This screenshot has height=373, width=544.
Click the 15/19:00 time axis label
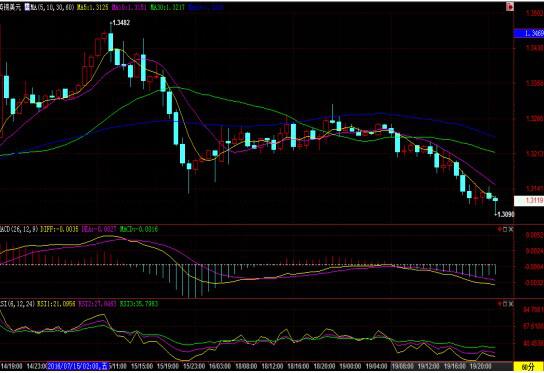pos(168,366)
